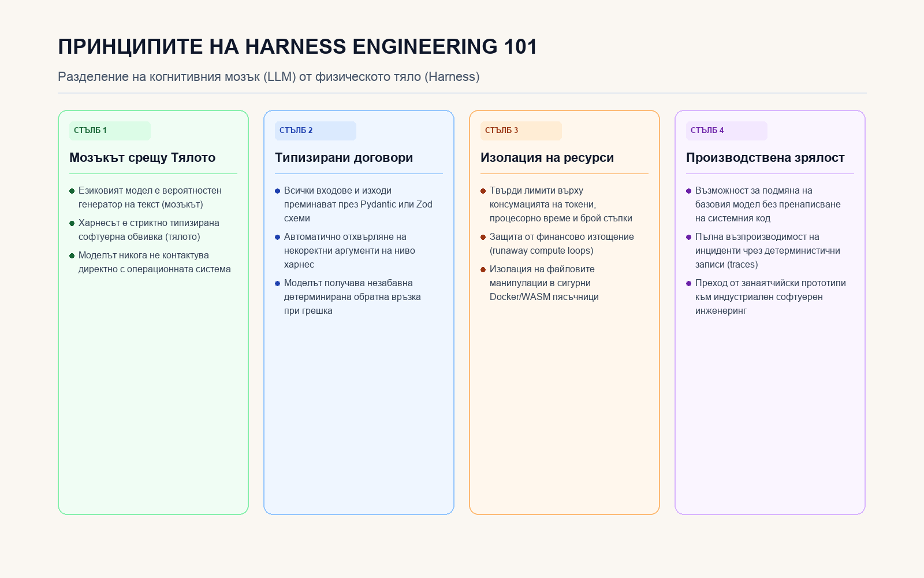Click the heading Производствена зрялост

(x=765, y=158)
